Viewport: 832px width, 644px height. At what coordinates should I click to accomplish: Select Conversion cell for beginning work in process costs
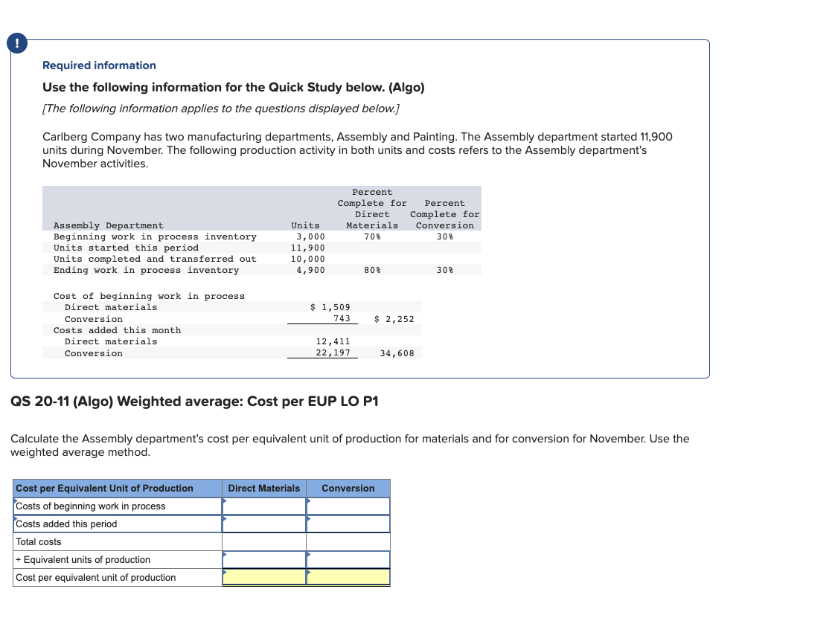tap(348, 506)
